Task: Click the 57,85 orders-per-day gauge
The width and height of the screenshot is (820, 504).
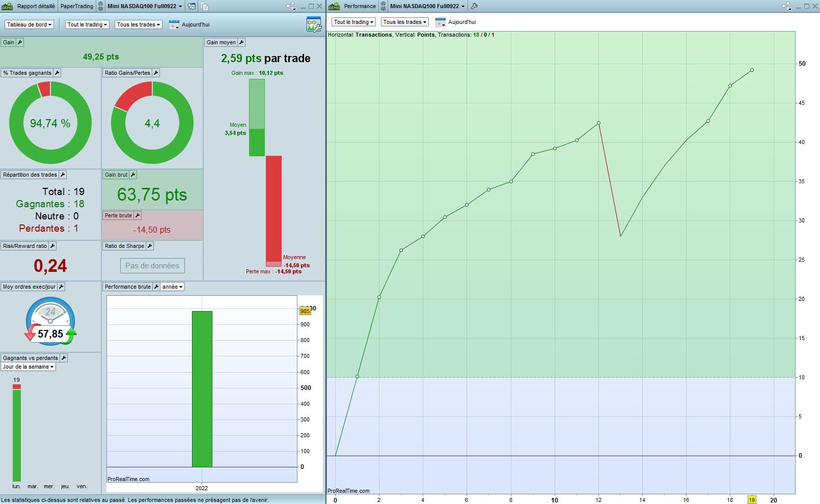Action: 50,322
